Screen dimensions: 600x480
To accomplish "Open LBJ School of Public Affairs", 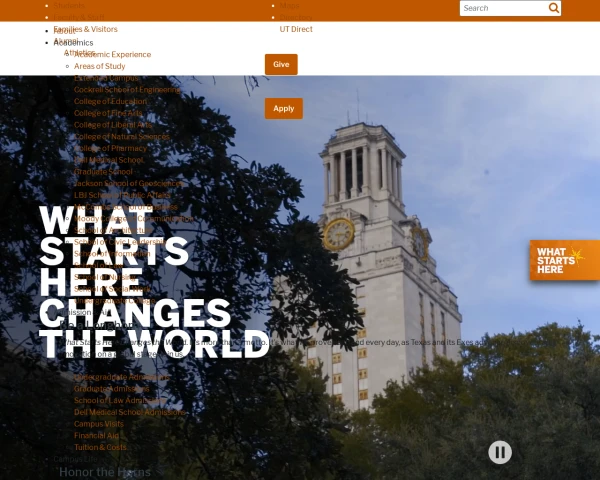I will [122, 195].
